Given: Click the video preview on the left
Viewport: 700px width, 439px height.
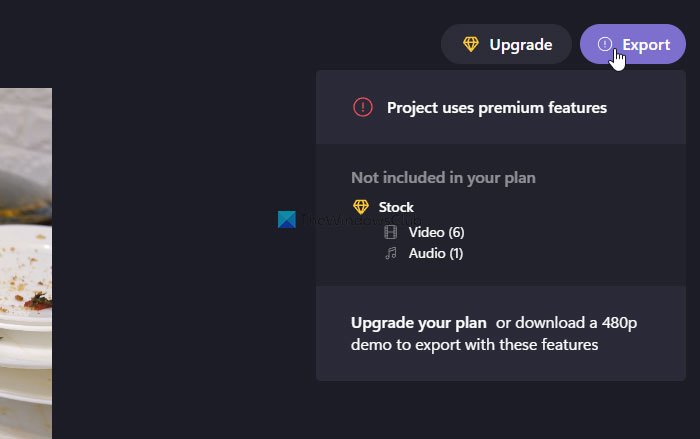Looking at the screenshot, I should click(25, 260).
